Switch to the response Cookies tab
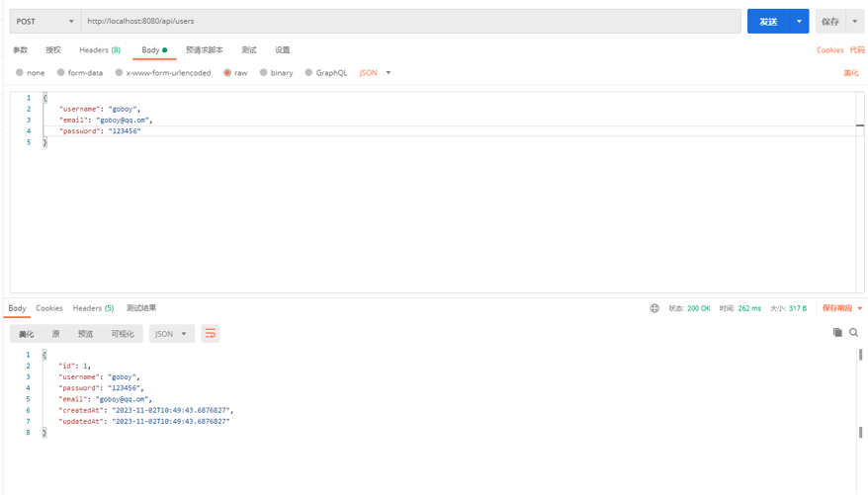 tap(49, 308)
